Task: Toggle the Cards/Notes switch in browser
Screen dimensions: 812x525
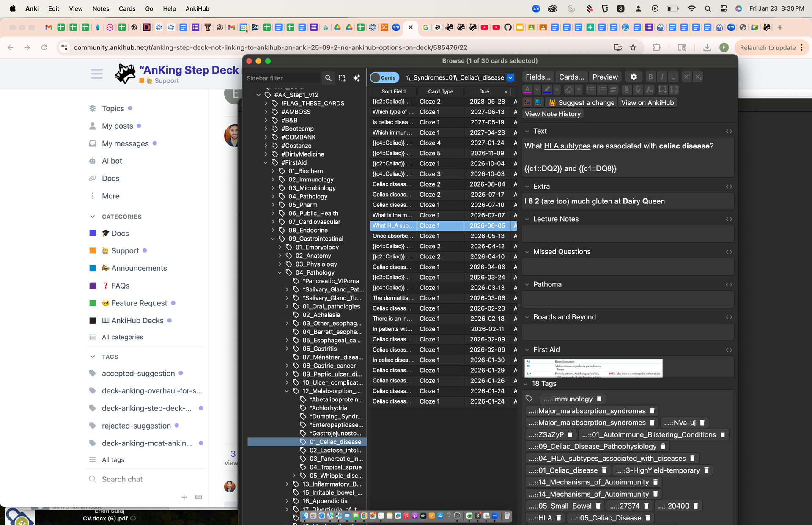Action: click(384, 77)
